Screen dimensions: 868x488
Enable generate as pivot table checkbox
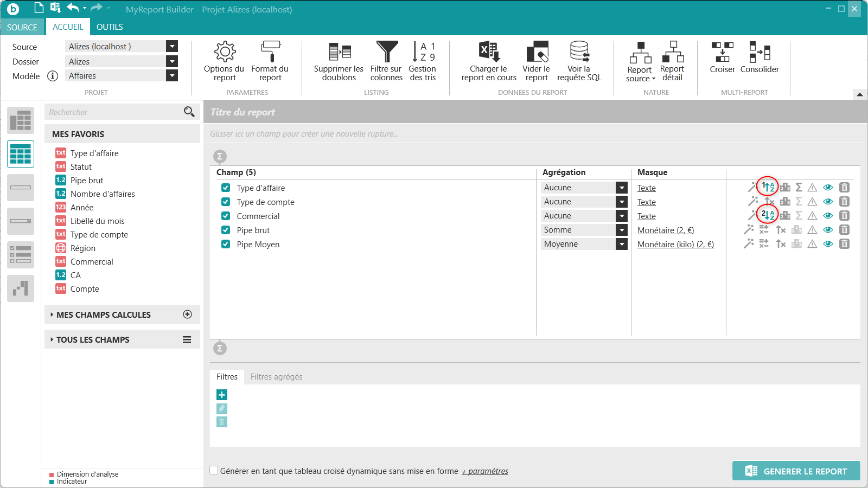coord(214,471)
